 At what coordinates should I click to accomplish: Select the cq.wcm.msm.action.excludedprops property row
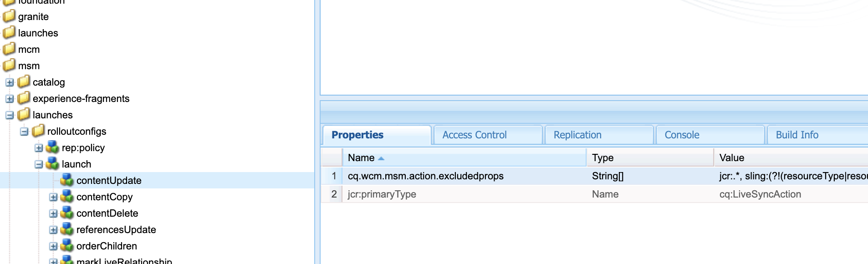(425, 176)
